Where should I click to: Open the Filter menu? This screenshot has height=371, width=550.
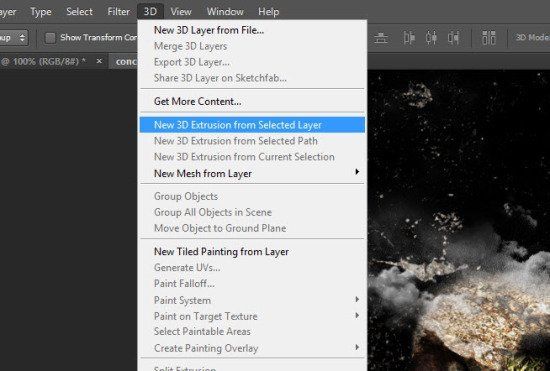point(119,12)
